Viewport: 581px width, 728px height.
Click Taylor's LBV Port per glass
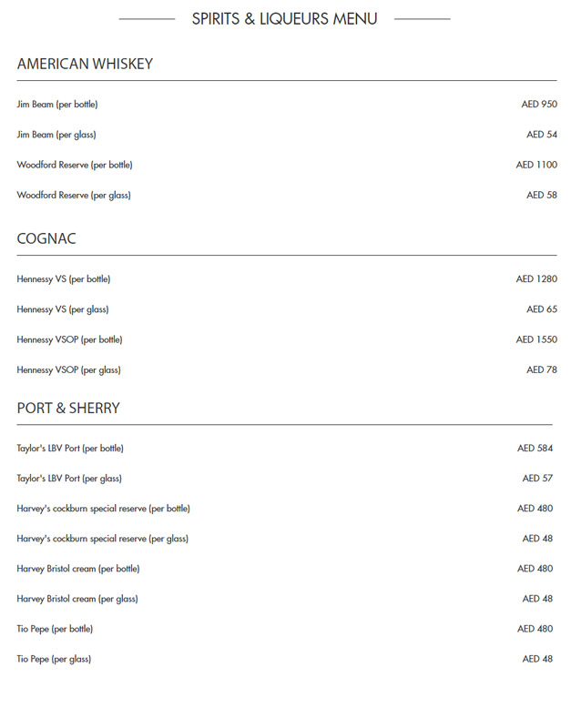(x=69, y=478)
